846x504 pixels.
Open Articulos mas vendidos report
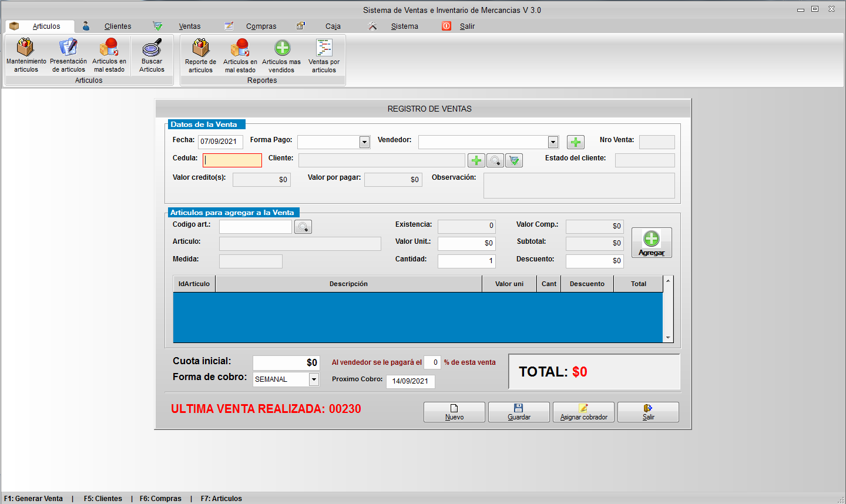pyautogui.click(x=281, y=56)
